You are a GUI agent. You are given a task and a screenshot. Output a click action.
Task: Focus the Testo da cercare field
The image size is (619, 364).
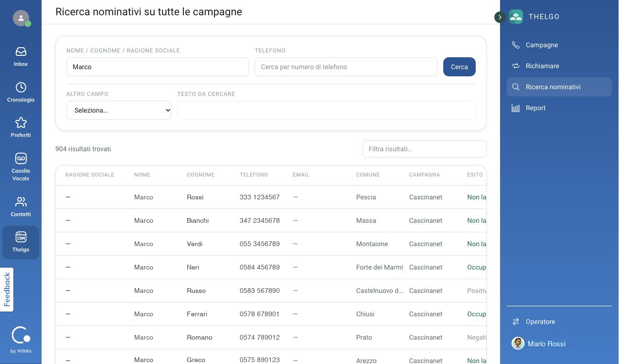click(326, 110)
